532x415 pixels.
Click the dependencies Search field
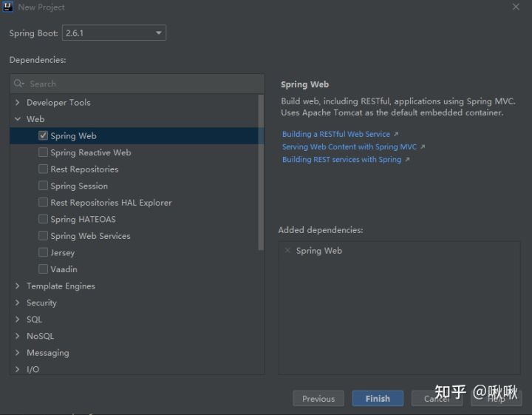137,84
